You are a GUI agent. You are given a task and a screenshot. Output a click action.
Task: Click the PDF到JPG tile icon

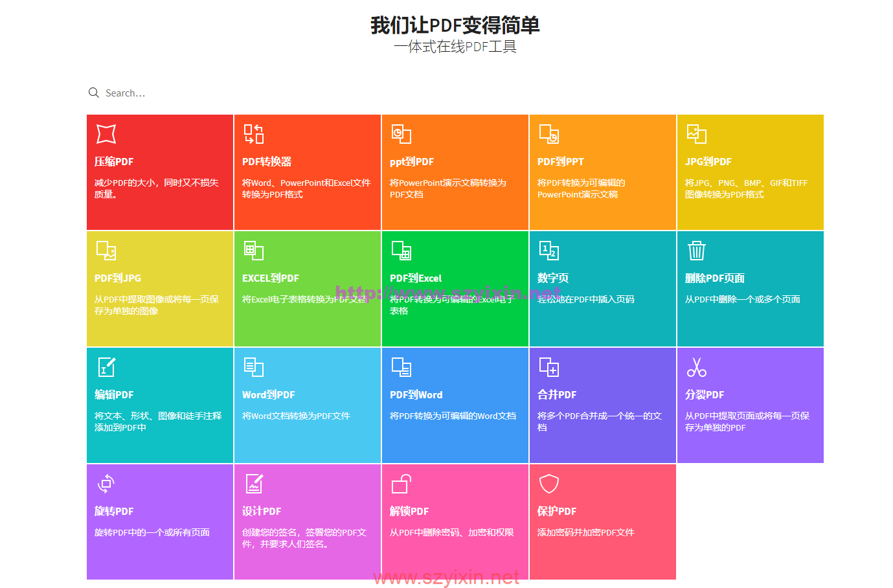[106, 251]
